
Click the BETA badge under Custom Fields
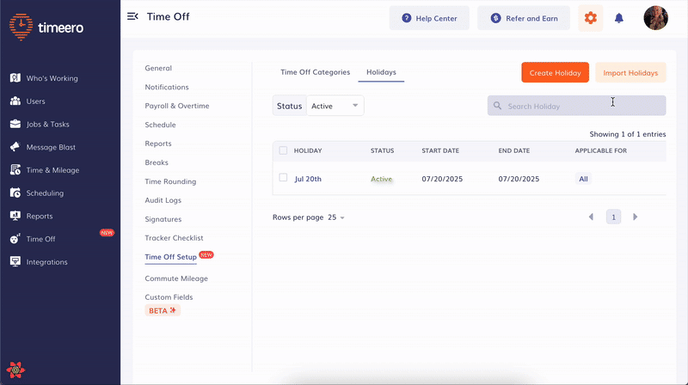[162, 310]
